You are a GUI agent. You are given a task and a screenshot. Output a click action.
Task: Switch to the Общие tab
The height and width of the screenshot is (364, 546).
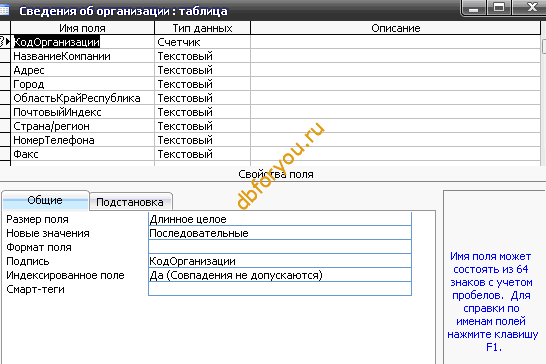45,200
